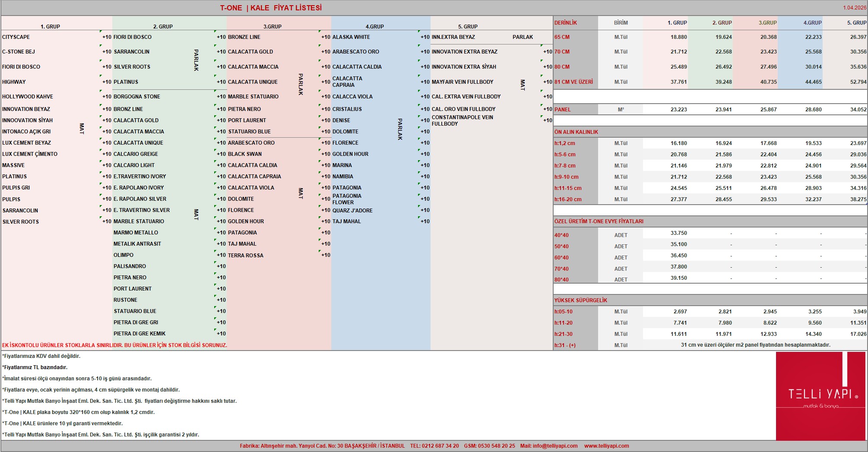Select the "MASSIVE" entry
Image resolution: width=868 pixels, height=452 pixels.
point(13,165)
